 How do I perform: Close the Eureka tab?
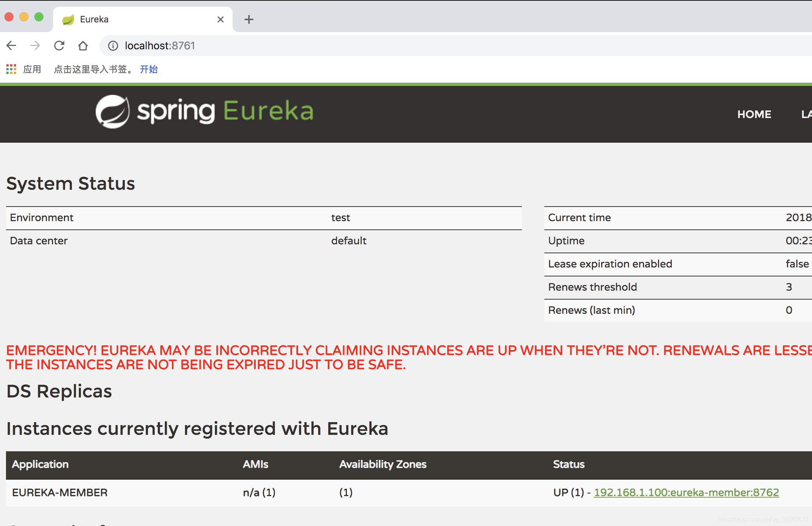pyautogui.click(x=221, y=19)
